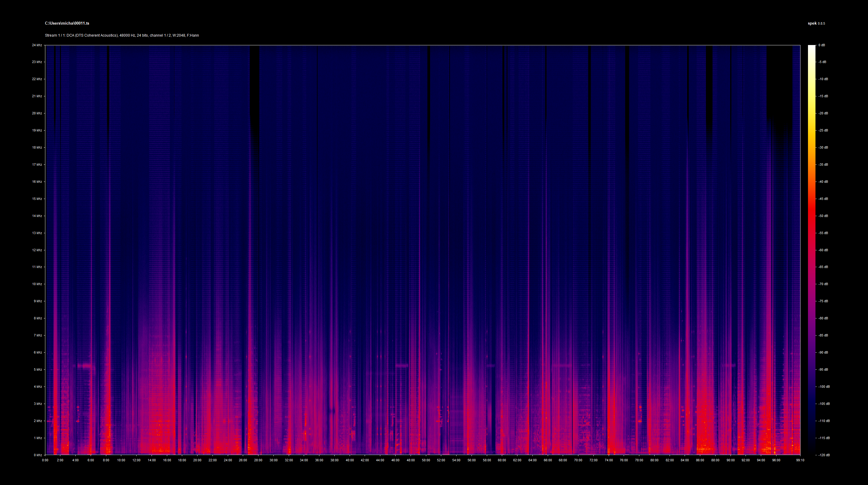
Task: Click the white top of the dB color scale
Action: tap(812, 47)
